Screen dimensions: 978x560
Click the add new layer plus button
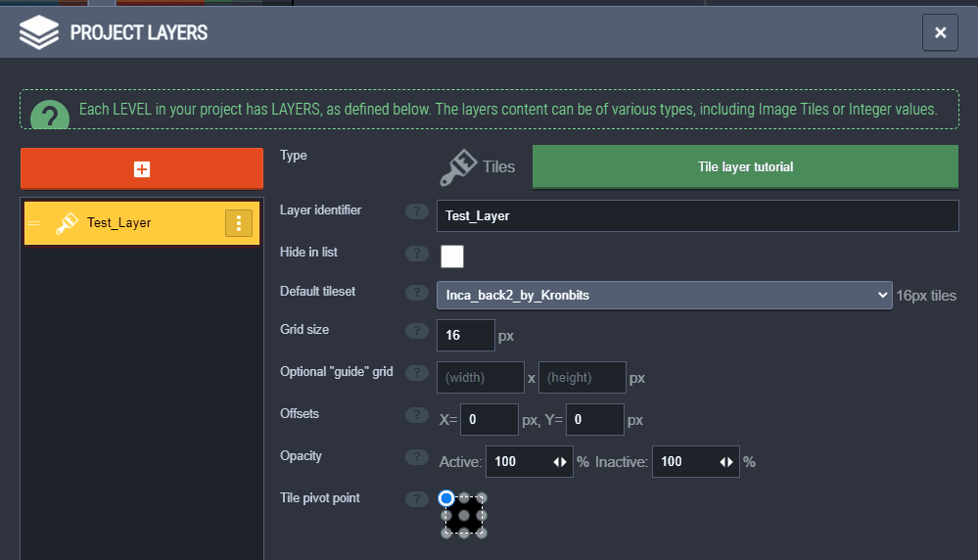[x=142, y=169]
